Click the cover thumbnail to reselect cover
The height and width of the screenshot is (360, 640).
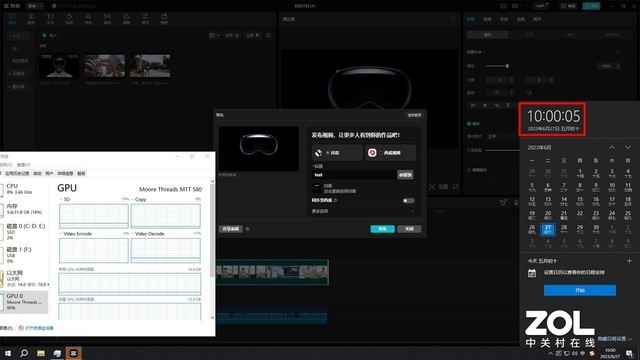tap(317, 188)
